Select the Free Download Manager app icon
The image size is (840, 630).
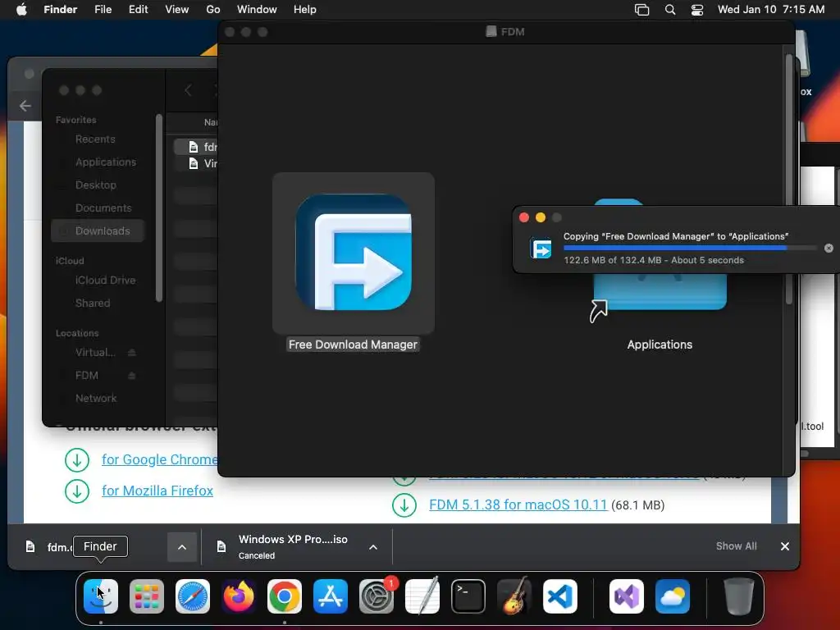tap(354, 253)
